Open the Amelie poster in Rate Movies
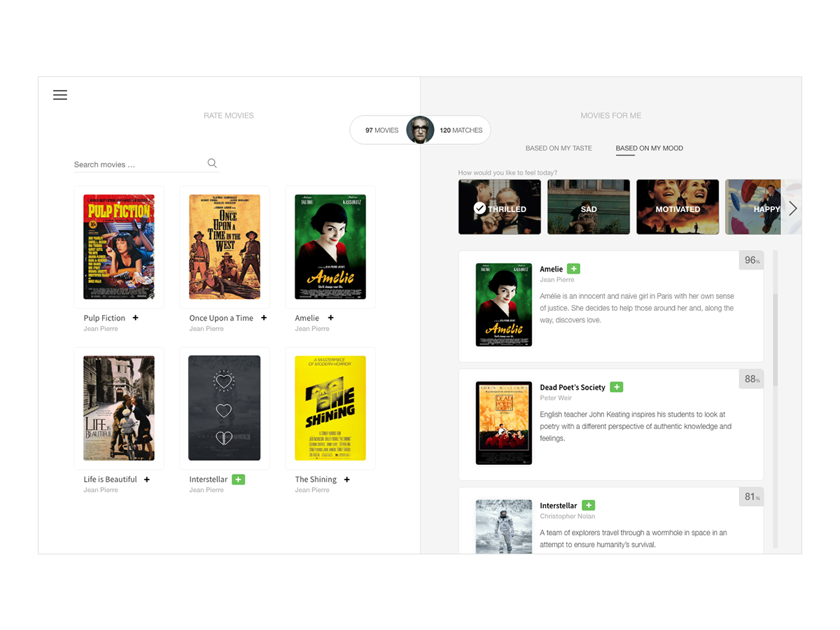Screen dimensions: 840x630 pos(330,247)
